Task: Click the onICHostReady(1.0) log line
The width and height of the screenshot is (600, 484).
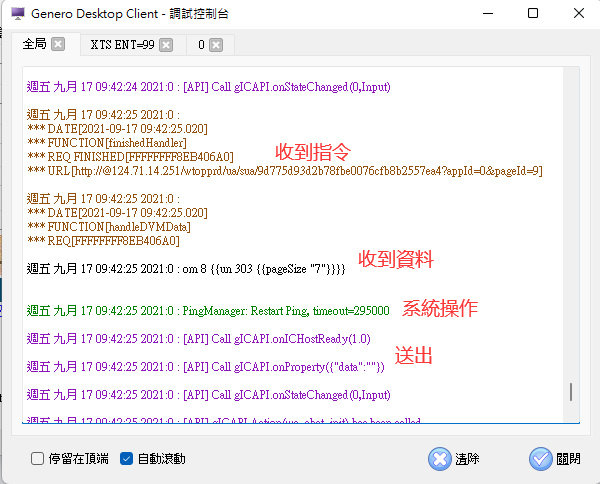Action: 199,339
